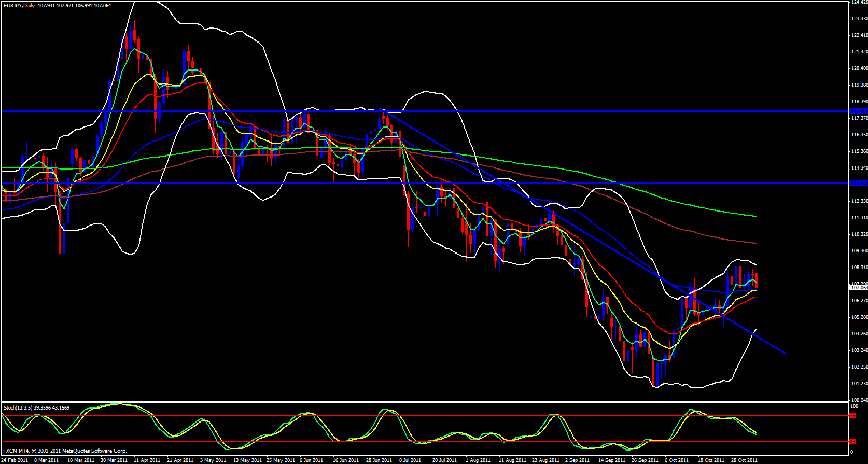This screenshot has height=464, width=868.
Task: Select the 113.428 horizontal line price tag
Action: coord(859,183)
